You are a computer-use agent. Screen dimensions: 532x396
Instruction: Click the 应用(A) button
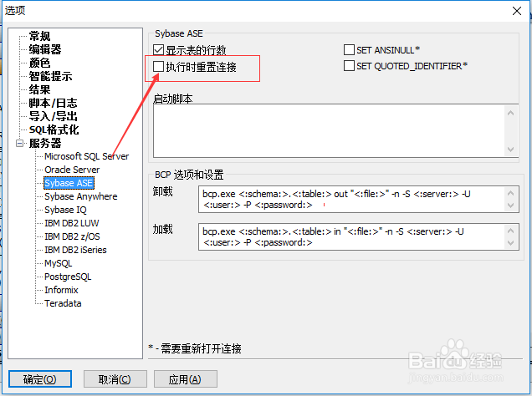[186, 379]
